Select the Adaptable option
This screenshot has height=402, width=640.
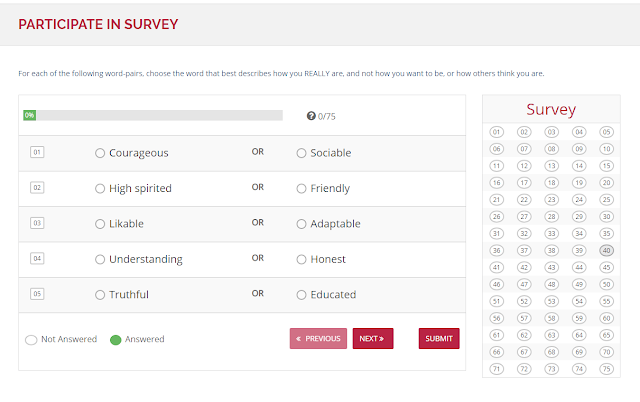(x=302, y=224)
